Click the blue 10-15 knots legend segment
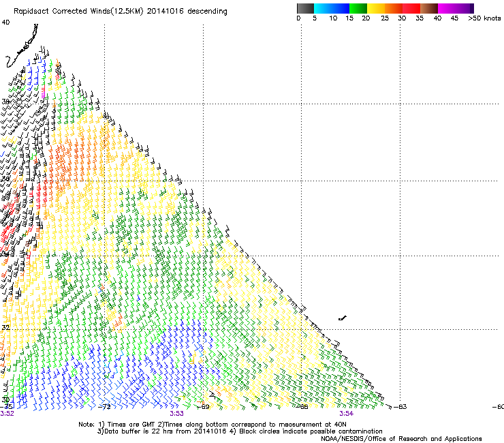This screenshot has height=443, width=504. pos(341,8)
